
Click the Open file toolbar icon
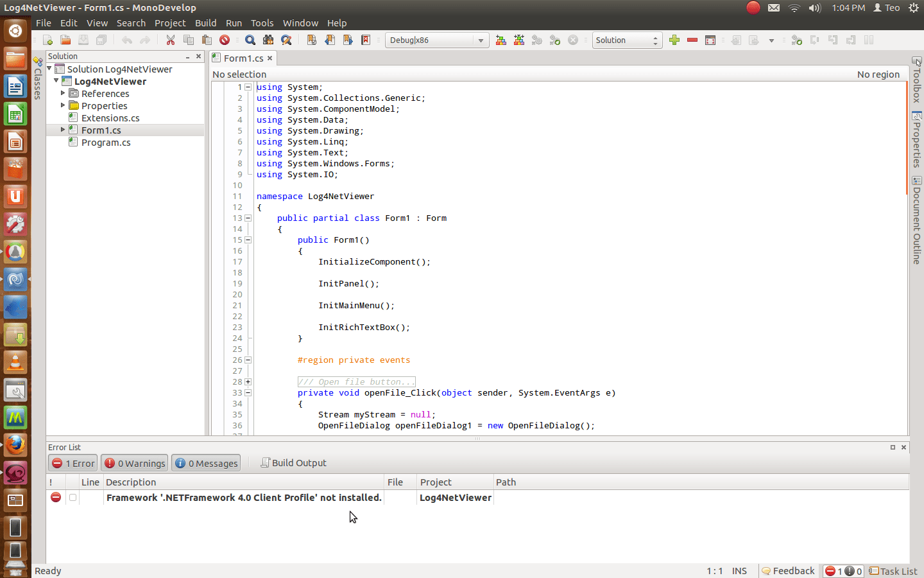point(65,40)
